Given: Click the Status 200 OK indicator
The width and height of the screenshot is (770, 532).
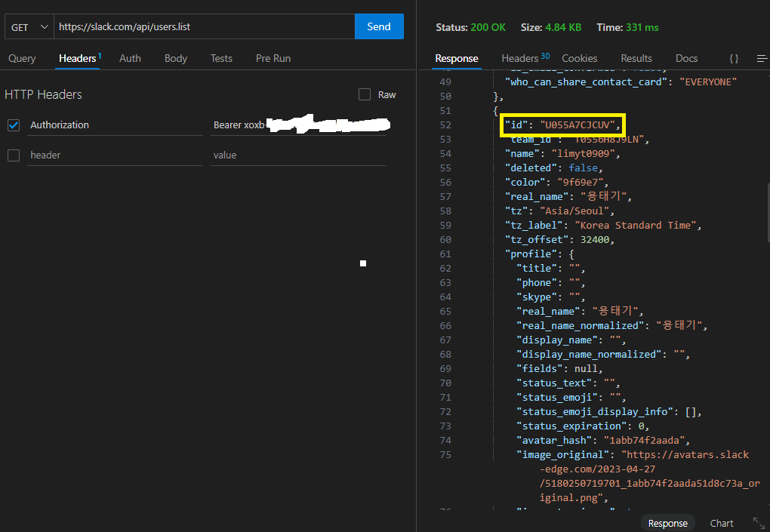Looking at the screenshot, I should pos(470,27).
